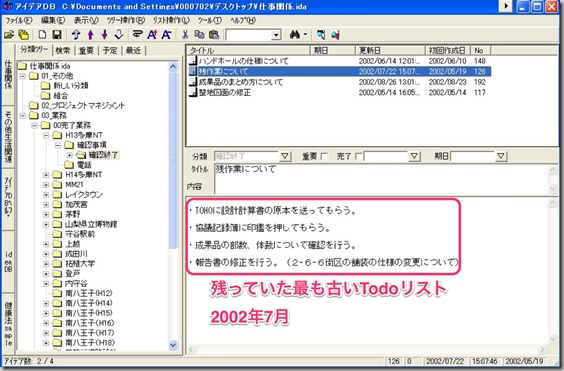Click the move-to-top outlined up arrow icon
This screenshot has height=371, width=564.
[76, 35]
